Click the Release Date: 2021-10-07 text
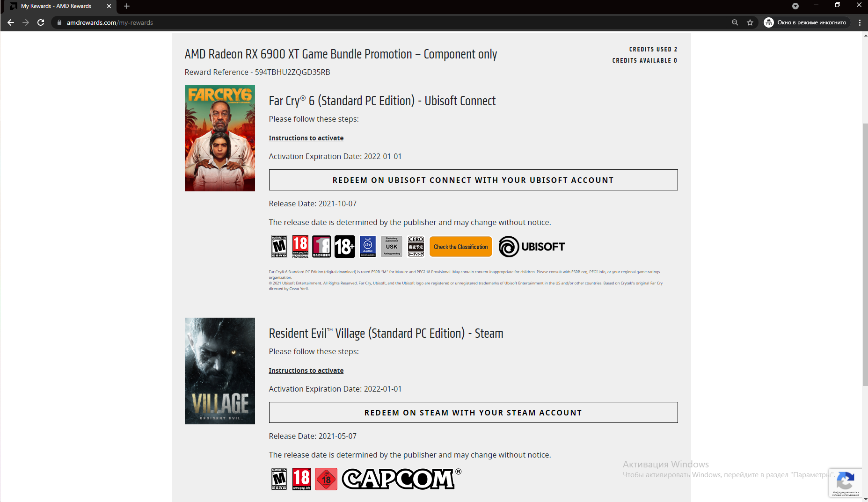Image resolution: width=868 pixels, height=502 pixels. [313, 204]
